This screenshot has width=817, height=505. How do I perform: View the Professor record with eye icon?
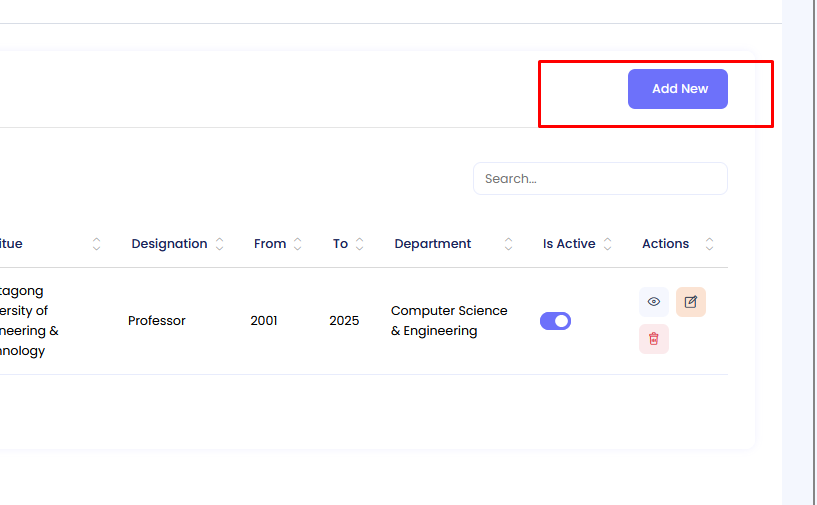pyautogui.click(x=654, y=302)
